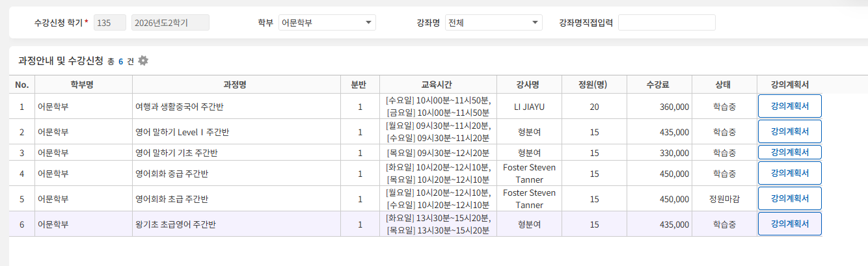Open 강의계획서 for 여행과 생활중국어 주간반

(789, 106)
